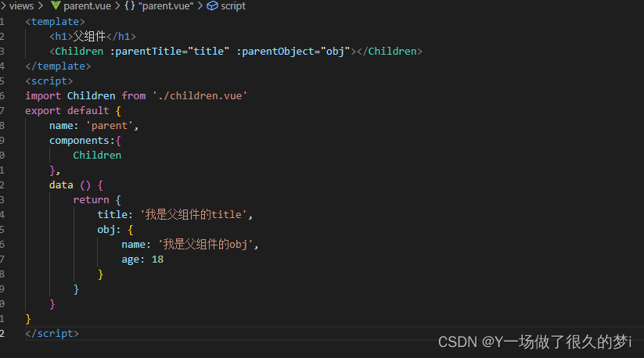The image size is (644, 358).
Task: Click the '我是父组件的title' string
Action: 194,214
